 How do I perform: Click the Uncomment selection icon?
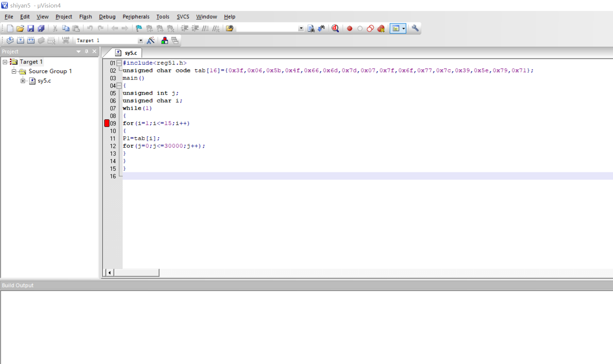(216, 28)
